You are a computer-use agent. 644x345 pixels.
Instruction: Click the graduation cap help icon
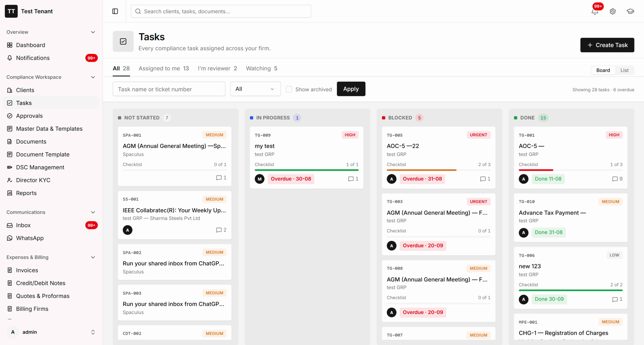tap(630, 11)
